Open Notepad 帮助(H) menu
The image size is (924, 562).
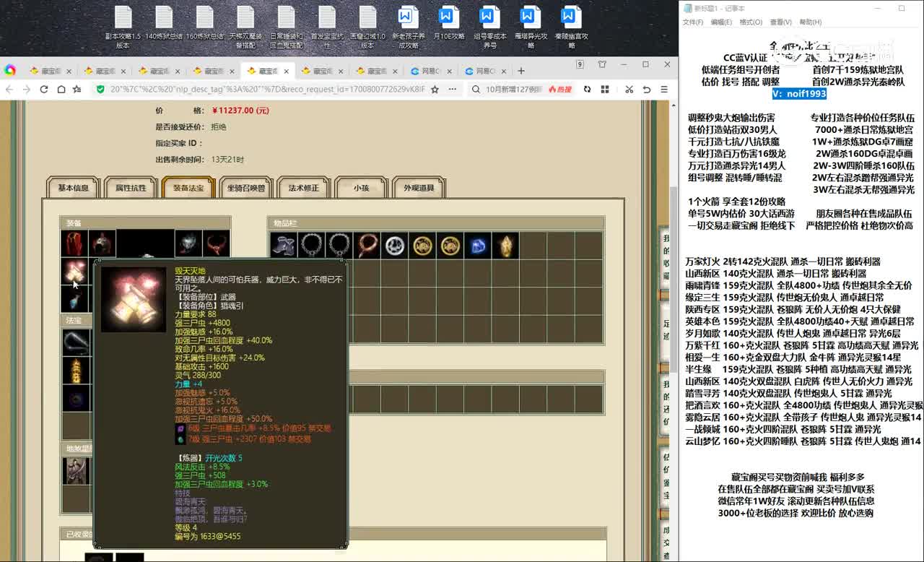click(x=810, y=22)
